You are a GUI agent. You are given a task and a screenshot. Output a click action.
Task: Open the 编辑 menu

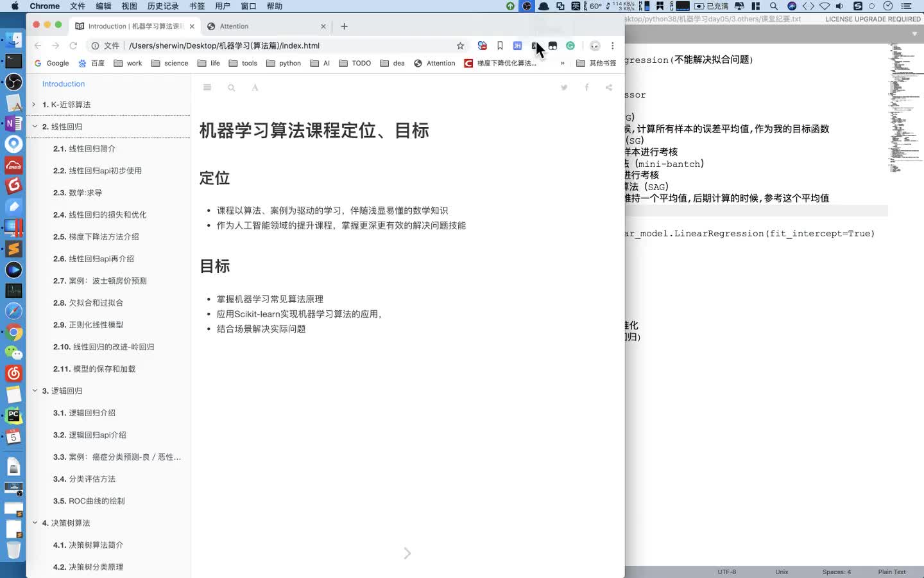[103, 6]
